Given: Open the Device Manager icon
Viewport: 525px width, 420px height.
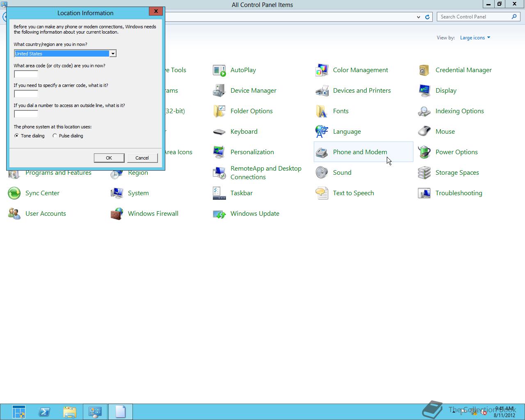Looking at the screenshot, I should click(219, 91).
